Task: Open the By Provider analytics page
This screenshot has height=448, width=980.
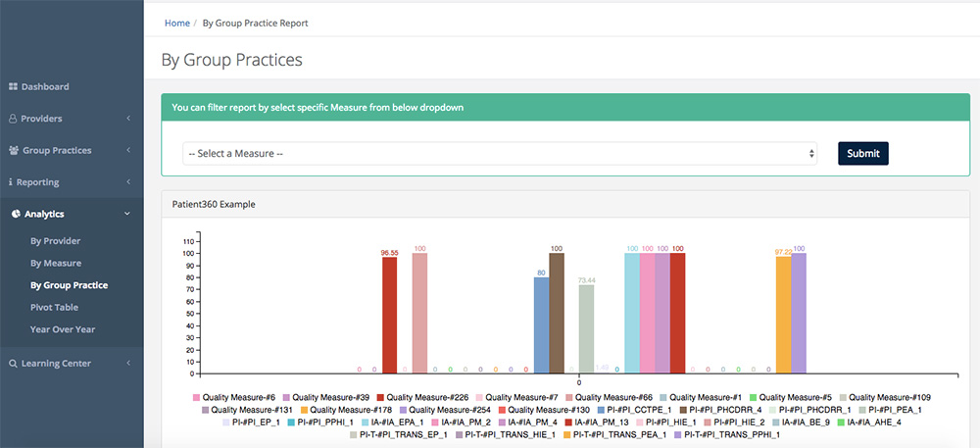Action: click(x=55, y=241)
